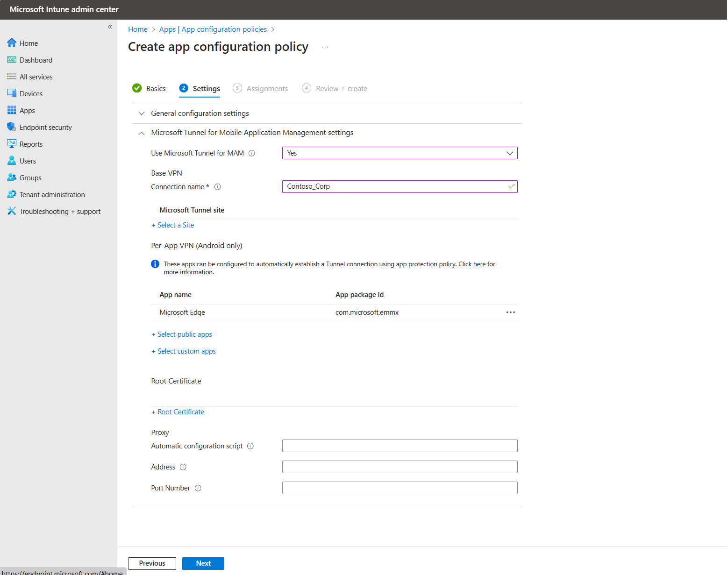This screenshot has height=575, width=728.
Task: Open Reports from the sidebar
Action: (31, 144)
